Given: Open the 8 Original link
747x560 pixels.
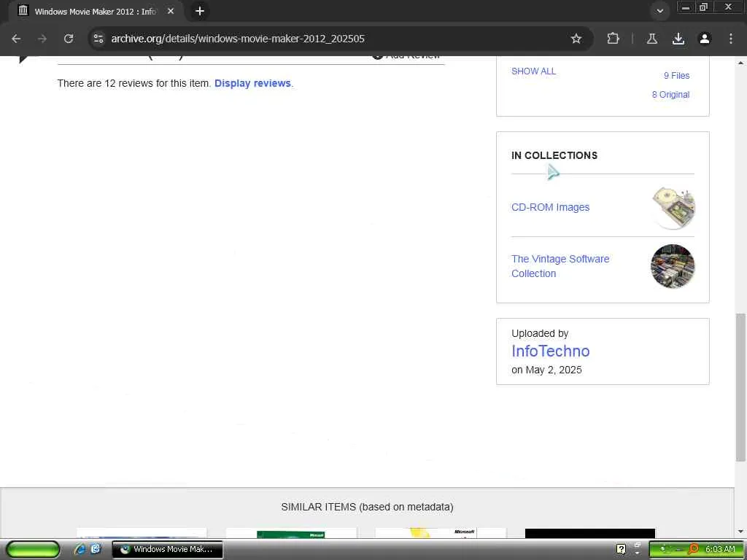Looking at the screenshot, I should coord(671,94).
